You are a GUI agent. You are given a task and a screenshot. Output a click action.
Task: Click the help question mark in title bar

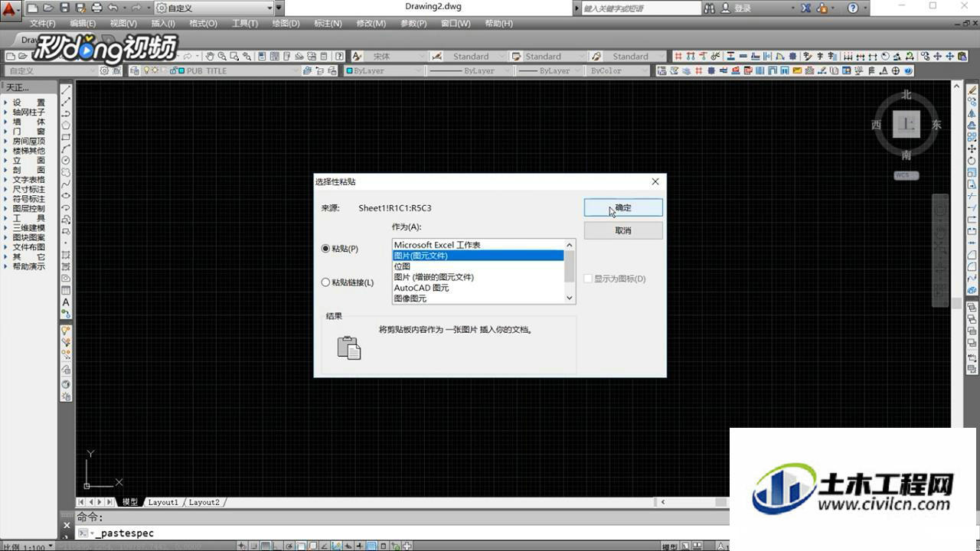pos(854,8)
